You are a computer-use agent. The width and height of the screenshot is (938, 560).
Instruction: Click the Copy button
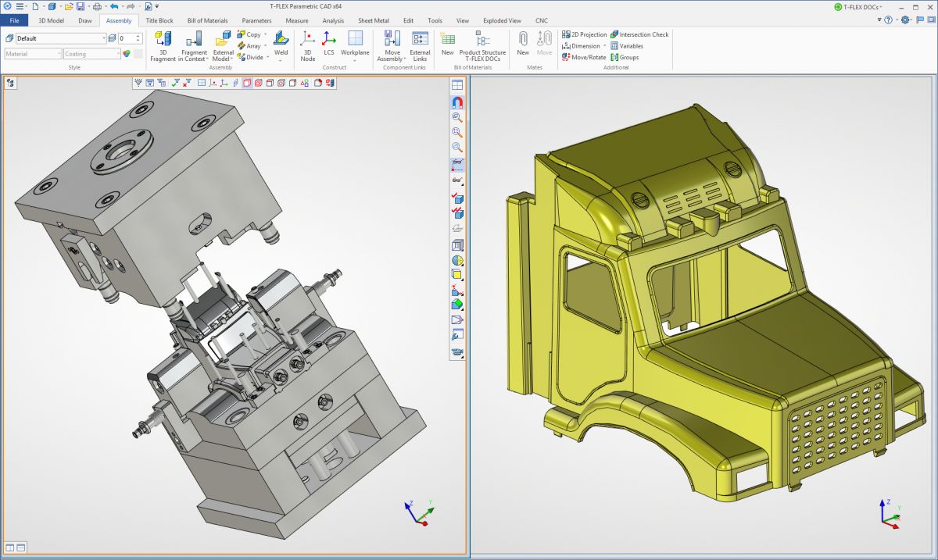click(x=249, y=34)
